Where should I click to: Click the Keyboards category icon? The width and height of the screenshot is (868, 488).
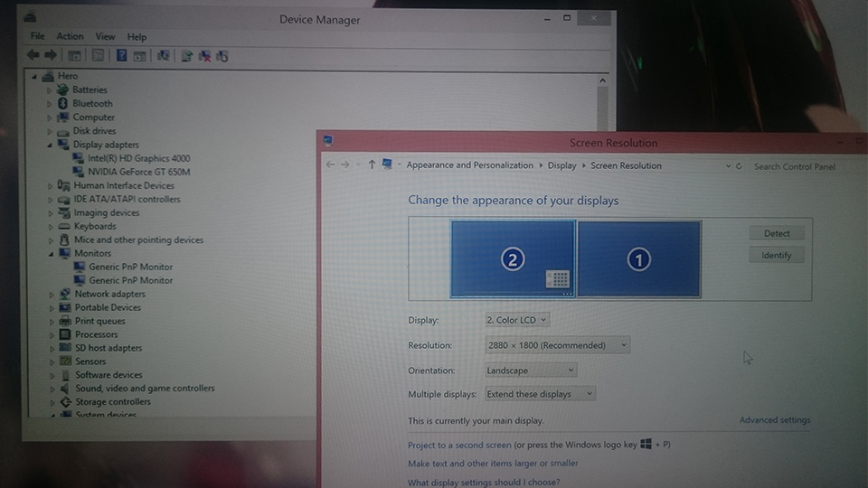(x=64, y=226)
